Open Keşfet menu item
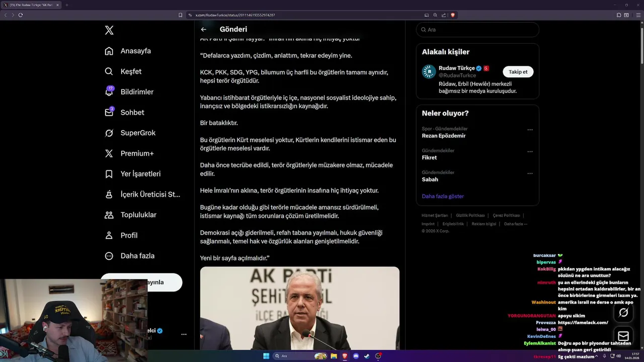This screenshot has width=644, height=362. point(123,71)
